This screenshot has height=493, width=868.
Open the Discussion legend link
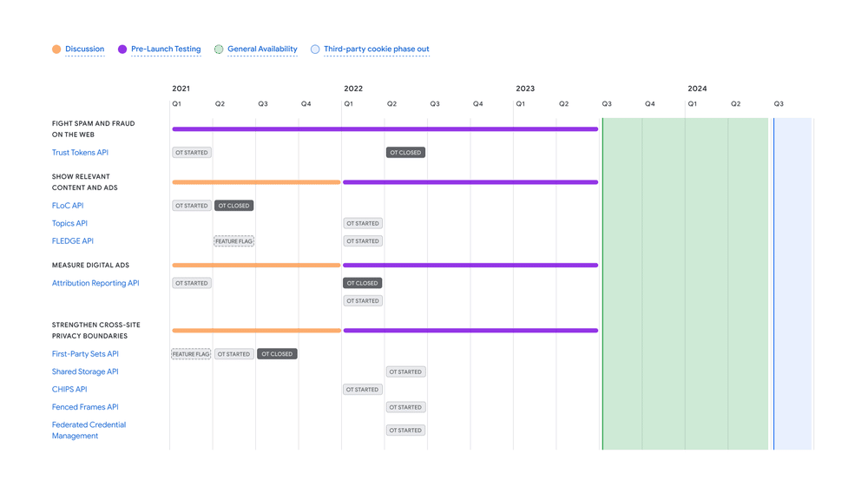click(x=84, y=49)
